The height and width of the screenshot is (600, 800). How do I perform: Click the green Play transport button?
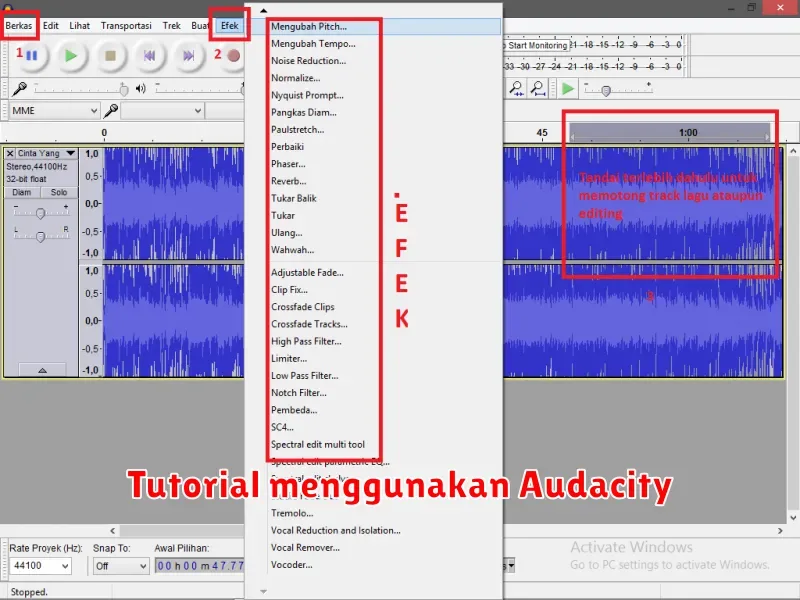pyautogui.click(x=70, y=56)
